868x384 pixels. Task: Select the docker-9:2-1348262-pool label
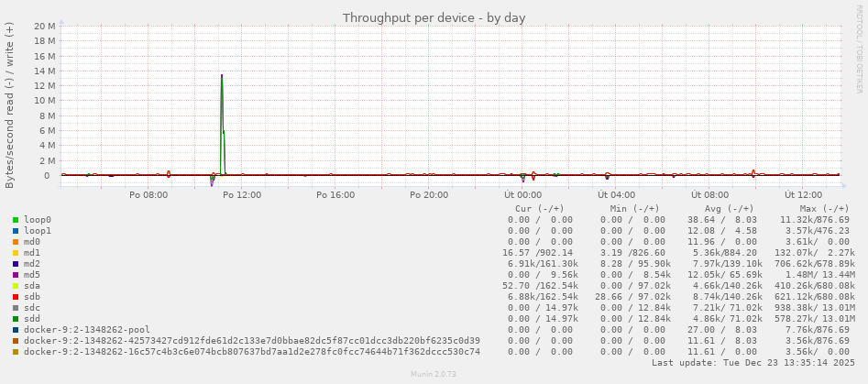point(87,330)
